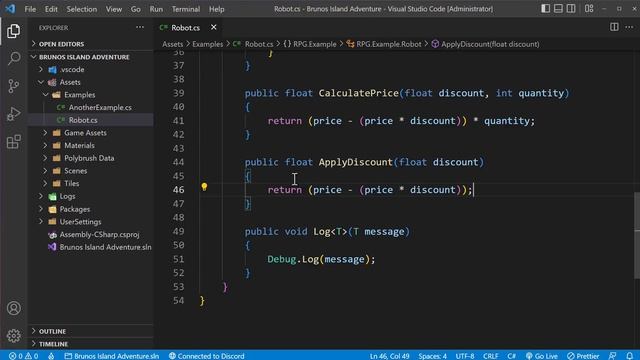This screenshot has height=360, width=640.
Task: Expand the .vscode folder
Action: point(91,69)
